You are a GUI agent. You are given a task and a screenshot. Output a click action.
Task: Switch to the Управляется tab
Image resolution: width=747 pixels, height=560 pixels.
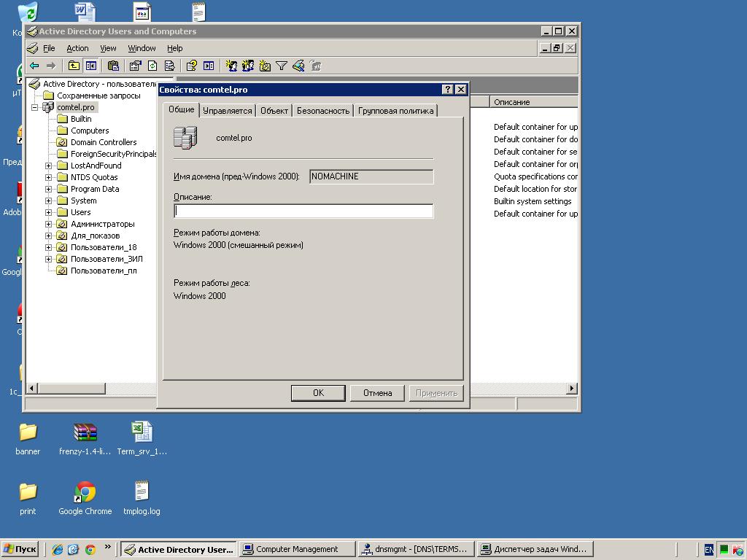click(x=228, y=111)
